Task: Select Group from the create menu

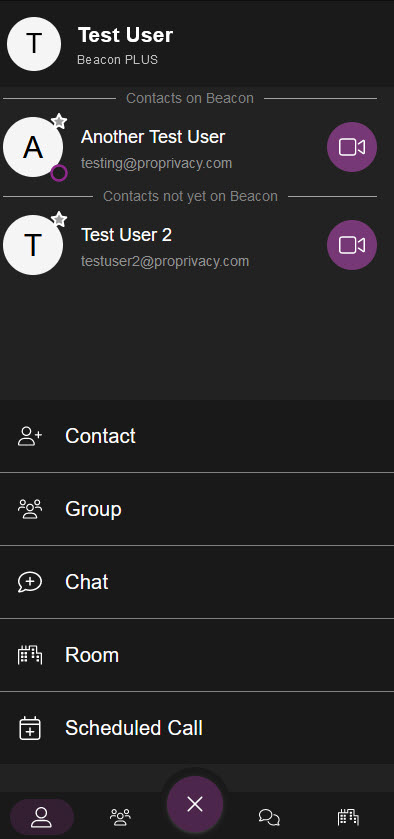Action: click(x=197, y=509)
